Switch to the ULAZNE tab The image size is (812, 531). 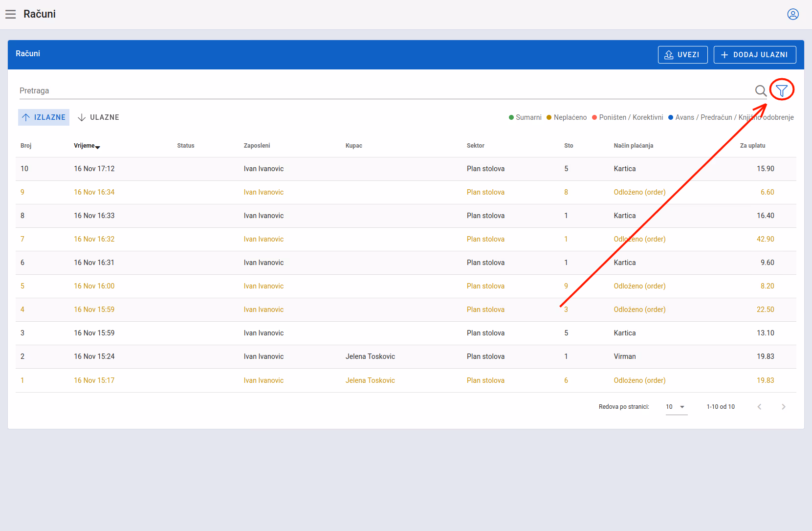click(98, 117)
